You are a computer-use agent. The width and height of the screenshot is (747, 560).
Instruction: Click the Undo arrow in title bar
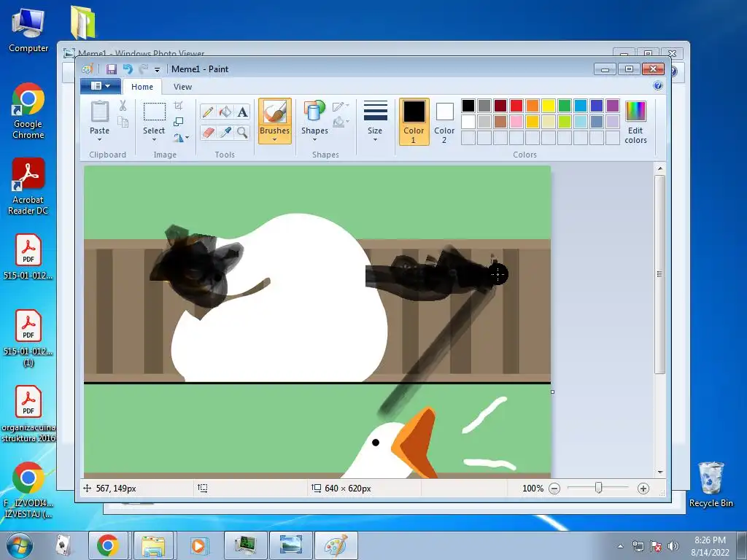coord(128,69)
